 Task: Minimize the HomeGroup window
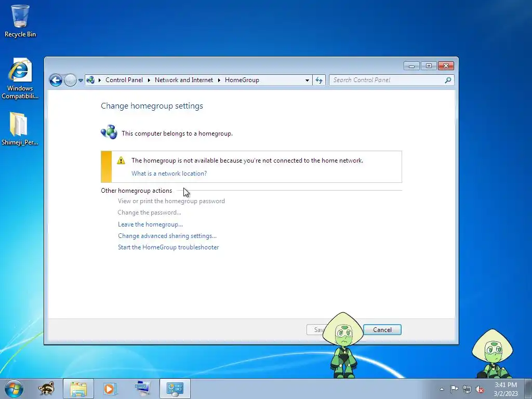point(411,66)
